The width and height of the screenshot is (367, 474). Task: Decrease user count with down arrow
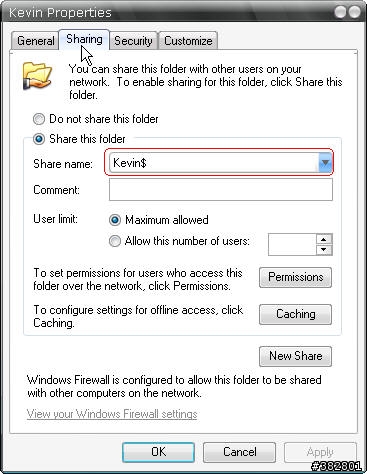(324, 250)
